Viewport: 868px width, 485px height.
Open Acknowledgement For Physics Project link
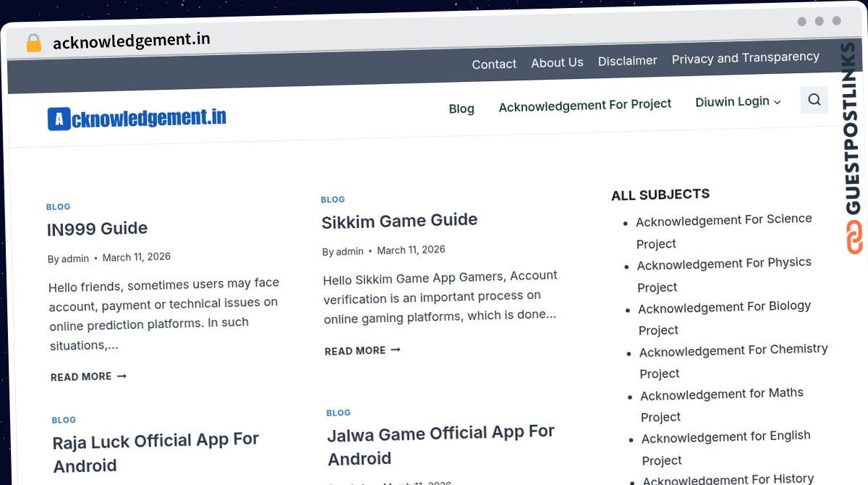click(724, 275)
